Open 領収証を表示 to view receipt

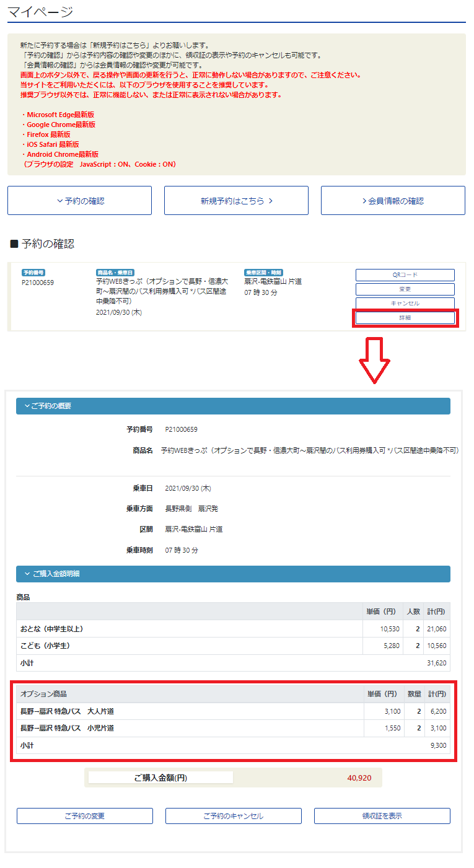click(382, 816)
